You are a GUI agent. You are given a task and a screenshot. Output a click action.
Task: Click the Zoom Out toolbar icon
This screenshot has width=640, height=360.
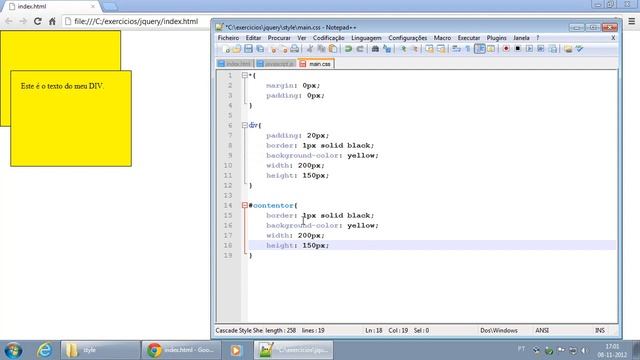click(415, 49)
